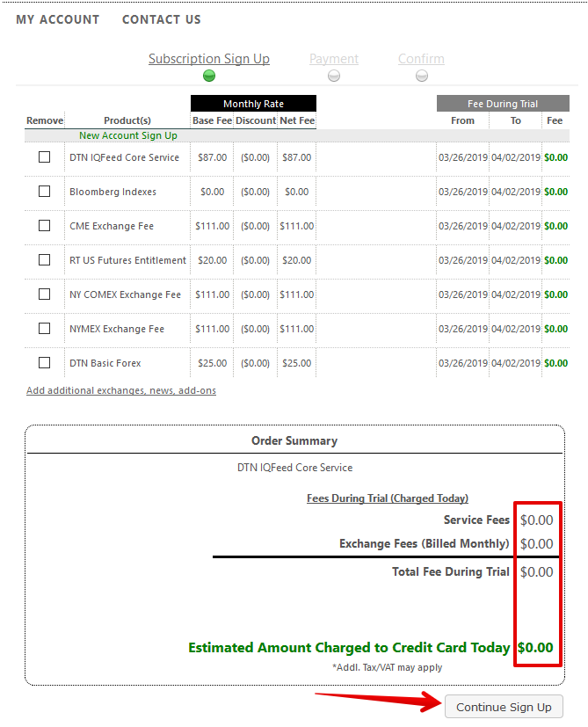Go to the Payment step

pos(334,59)
